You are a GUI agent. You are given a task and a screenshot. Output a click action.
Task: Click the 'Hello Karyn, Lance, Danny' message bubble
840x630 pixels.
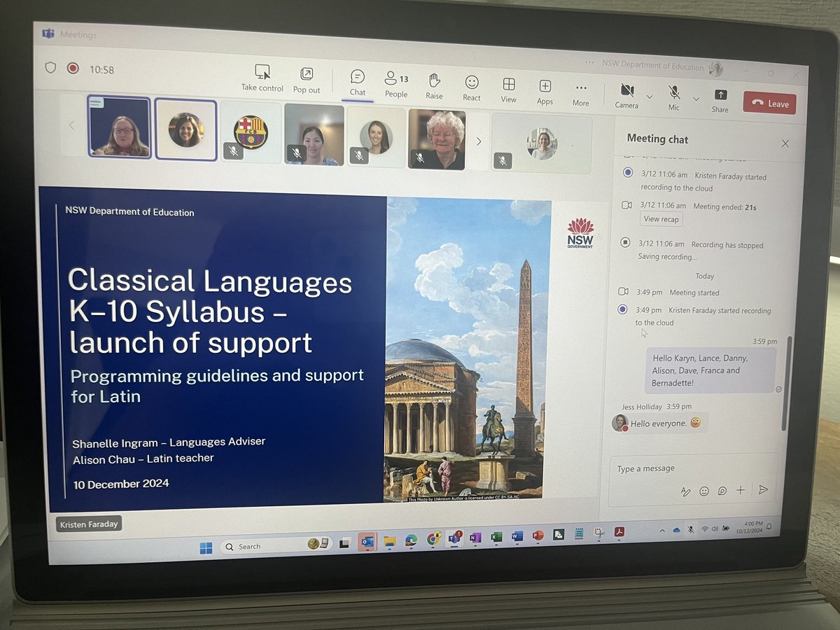[x=710, y=370]
